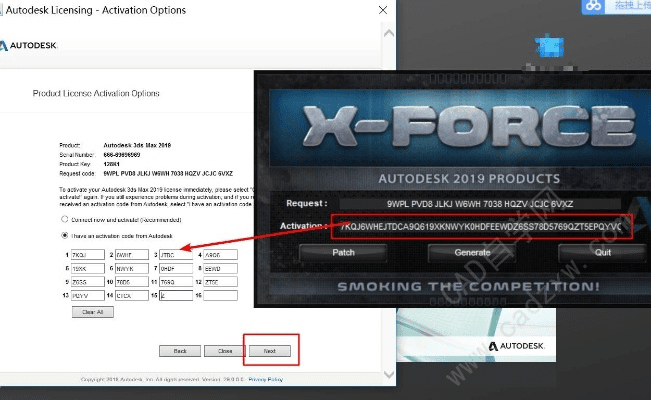Click the blue puzzle-piece desktop icon
The image size is (651, 400).
[x=549, y=46]
